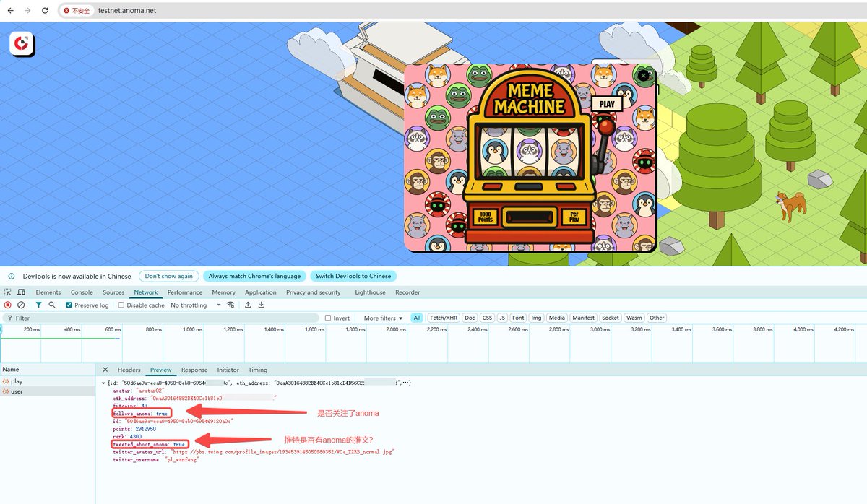The image size is (867, 504).
Task: Filter requests by Font type
Action: click(x=518, y=318)
